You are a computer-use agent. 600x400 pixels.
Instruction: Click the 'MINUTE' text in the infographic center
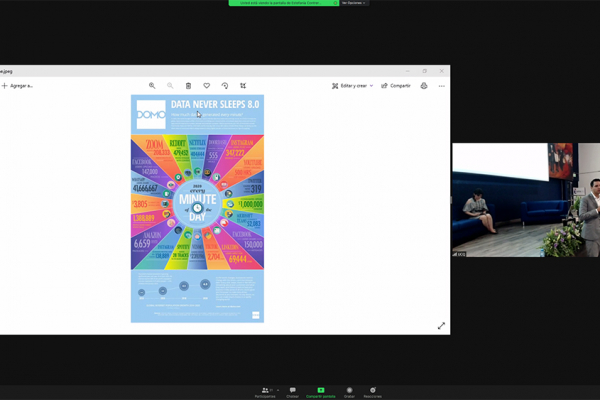pyautogui.click(x=197, y=199)
